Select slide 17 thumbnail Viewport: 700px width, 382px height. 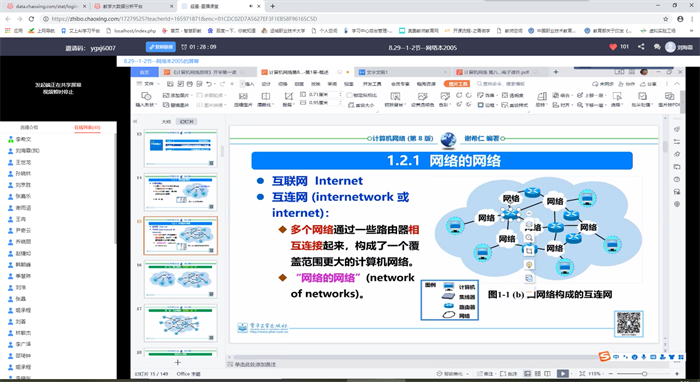[180, 323]
